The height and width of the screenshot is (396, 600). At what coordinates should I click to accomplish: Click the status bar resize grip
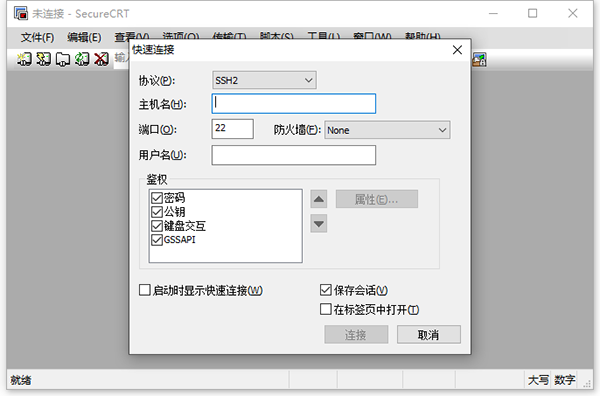587,383
